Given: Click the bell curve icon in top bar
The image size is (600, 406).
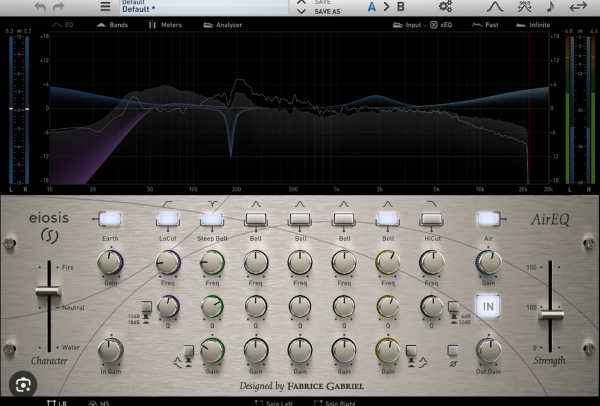Looking at the screenshot, I should (x=494, y=8).
